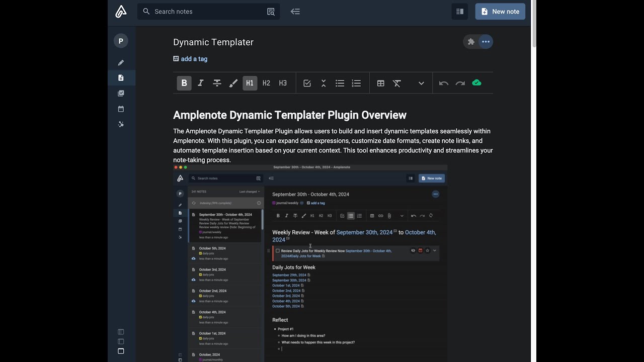
Task: Toggle the right sidebar panel icon
Action: click(x=459, y=12)
